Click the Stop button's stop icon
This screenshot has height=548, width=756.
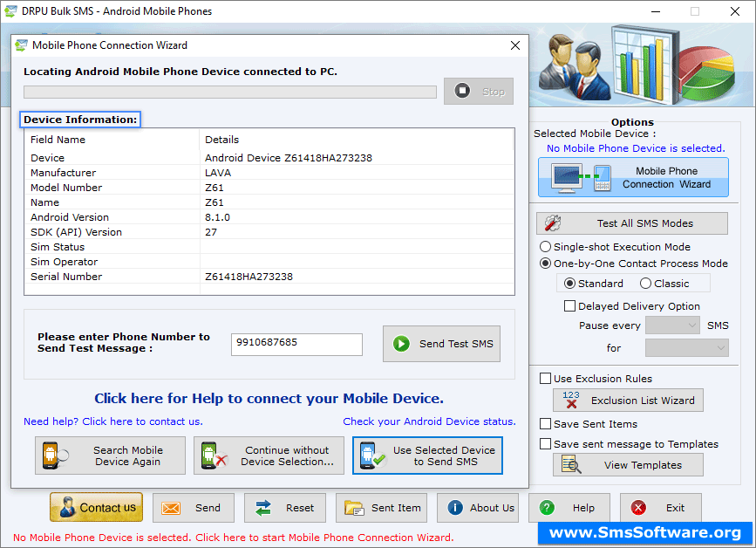(x=462, y=91)
